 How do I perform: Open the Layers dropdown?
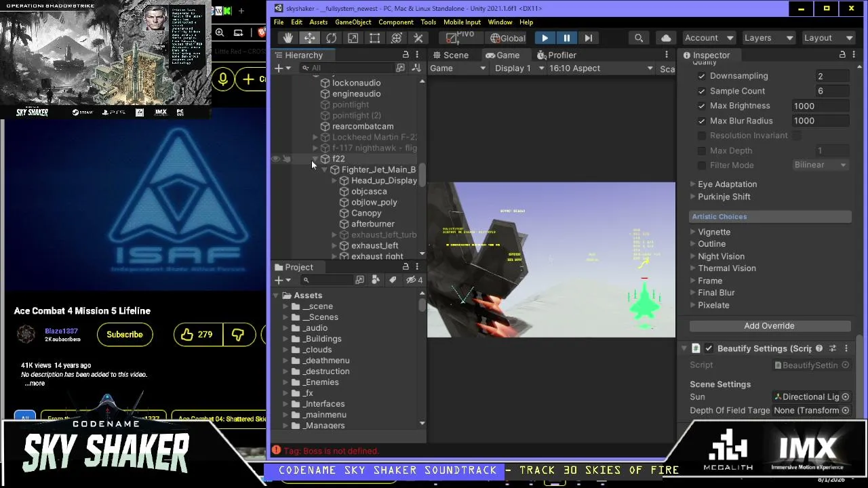(x=768, y=38)
